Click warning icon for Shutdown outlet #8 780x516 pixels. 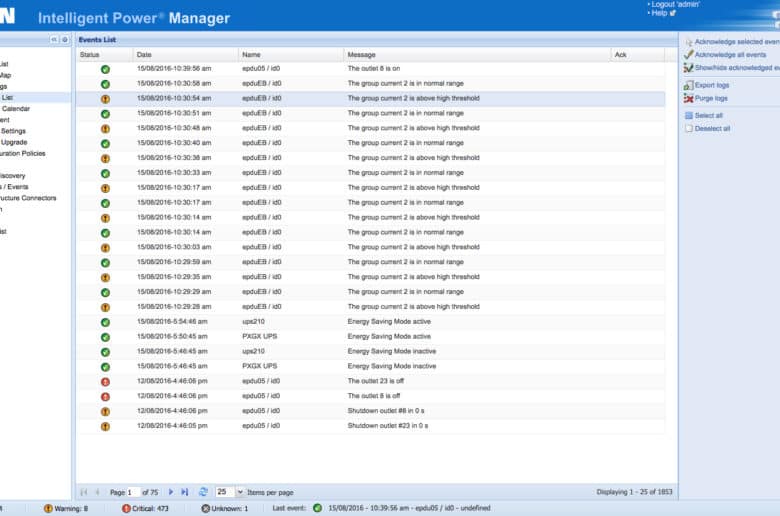pyautogui.click(x=105, y=412)
